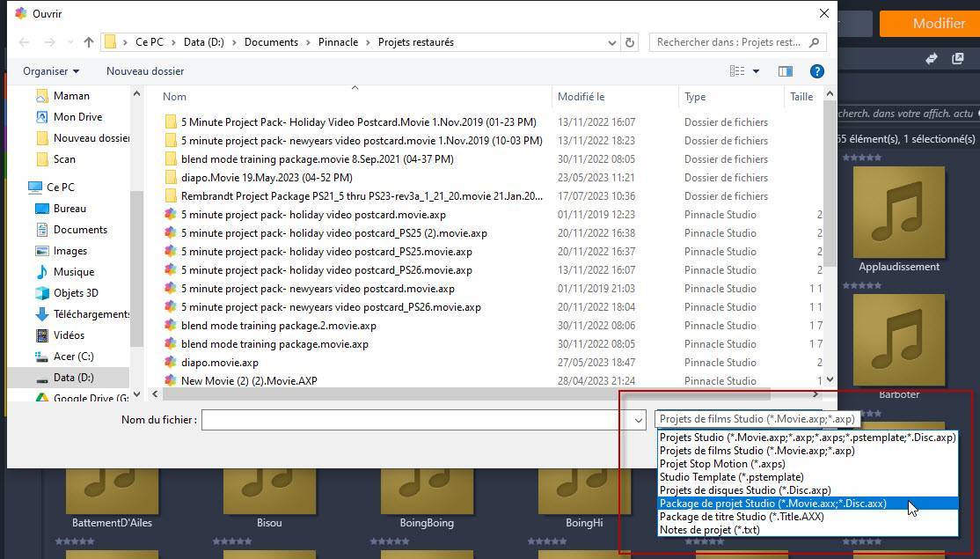Select the diapo.Movie 19.May.2023 folder
Image resolution: width=980 pixels, height=559 pixels.
click(267, 178)
